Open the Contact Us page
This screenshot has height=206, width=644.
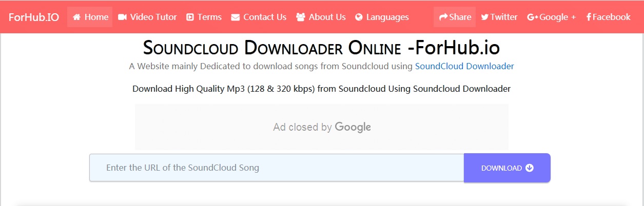tap(265, 17)
